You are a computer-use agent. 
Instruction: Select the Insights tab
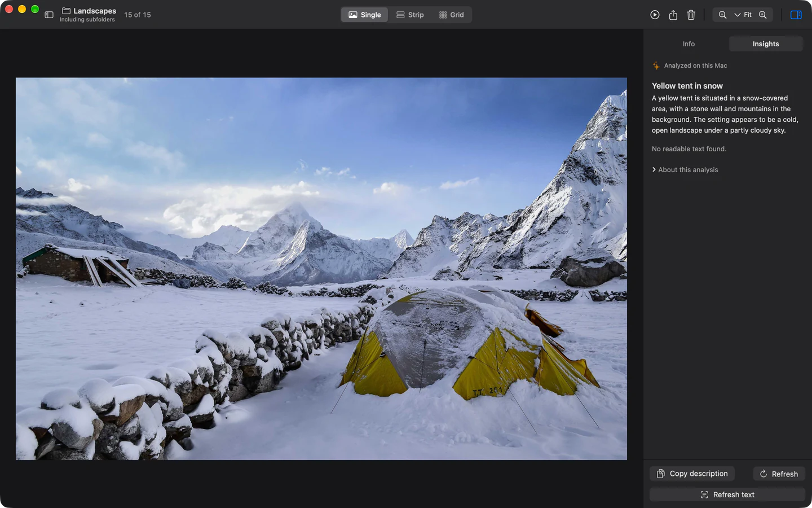[x=766, y=44]
